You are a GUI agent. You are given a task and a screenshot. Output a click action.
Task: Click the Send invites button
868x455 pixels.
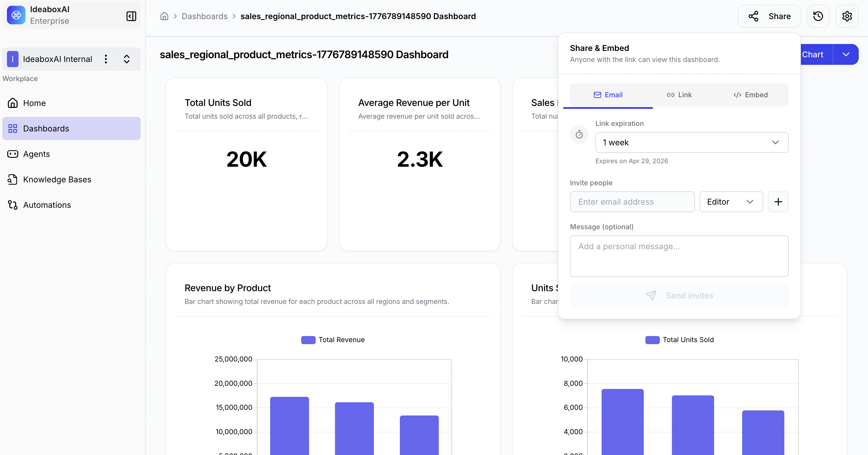pyautogui.click(x=679, y=296)
